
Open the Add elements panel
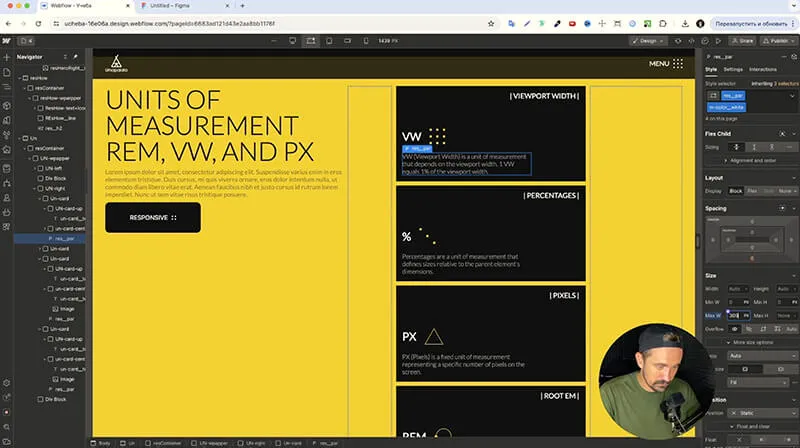[7, 57]
